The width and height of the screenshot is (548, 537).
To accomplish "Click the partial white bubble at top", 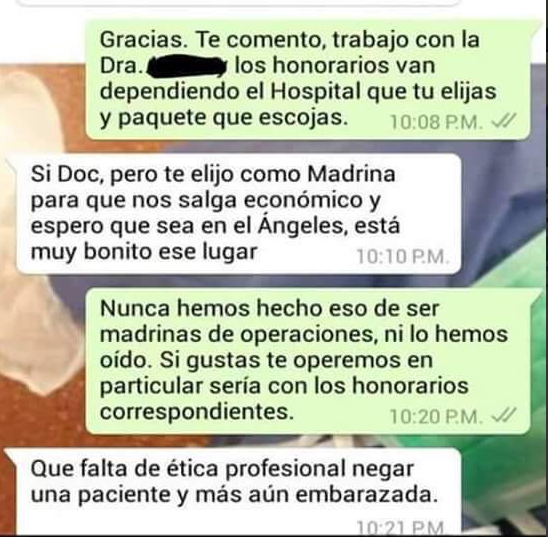I will (x=238, y=3).
